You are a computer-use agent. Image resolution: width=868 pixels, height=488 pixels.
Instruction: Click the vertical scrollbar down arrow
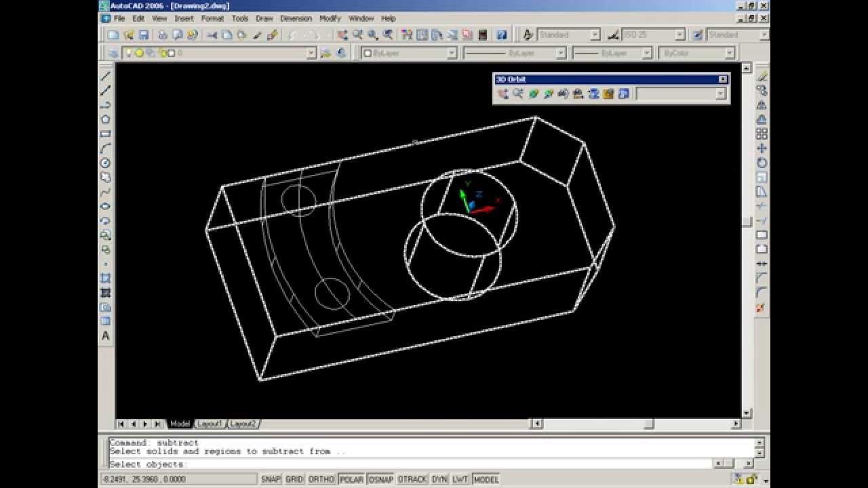pos(747,413)
